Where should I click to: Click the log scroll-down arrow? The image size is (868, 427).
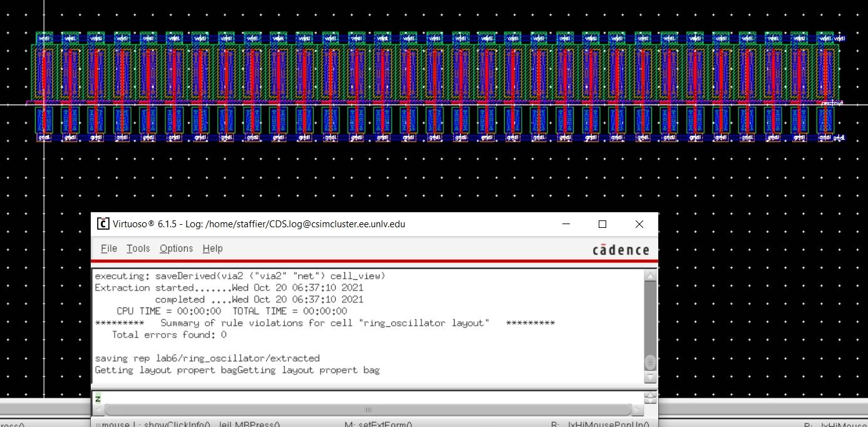(x=651, y=378)
